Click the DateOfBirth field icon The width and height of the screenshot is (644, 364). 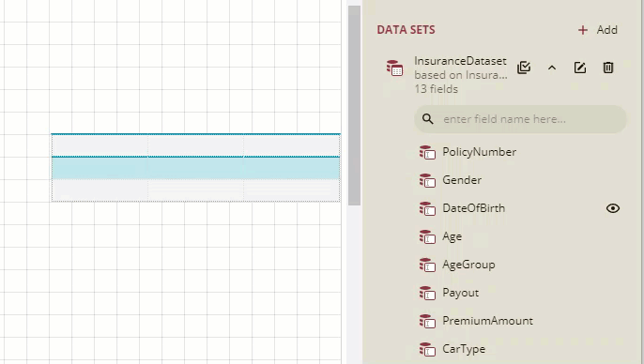pyautogui.click(x=427, y=209)
